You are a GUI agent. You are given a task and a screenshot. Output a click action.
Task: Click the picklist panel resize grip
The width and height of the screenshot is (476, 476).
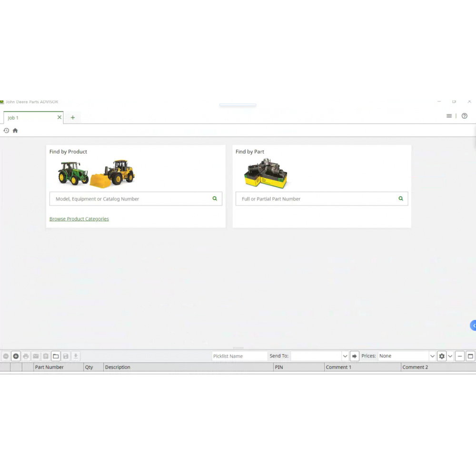[x=238, y=348]
